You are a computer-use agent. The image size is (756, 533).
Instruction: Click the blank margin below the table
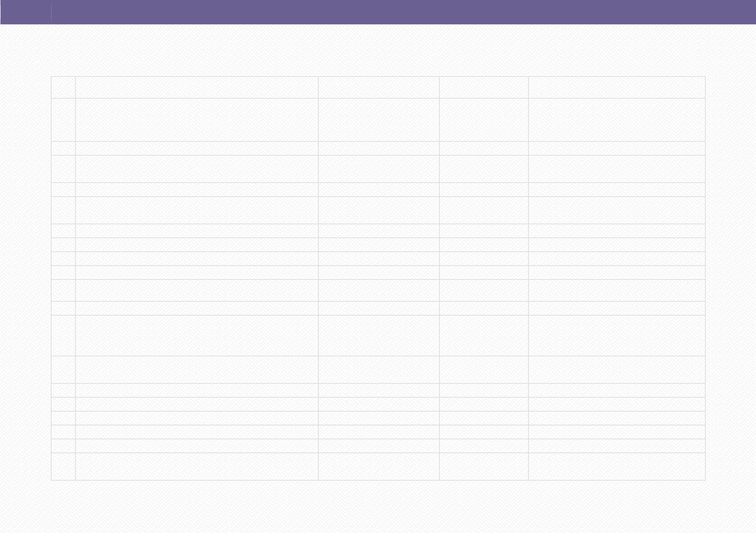[378, 507]
